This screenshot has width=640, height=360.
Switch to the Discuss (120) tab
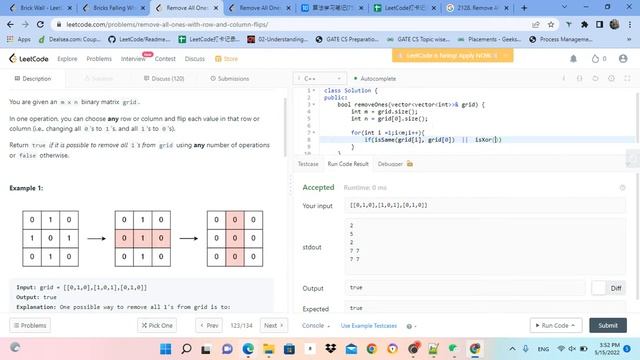tap(164, 78)
